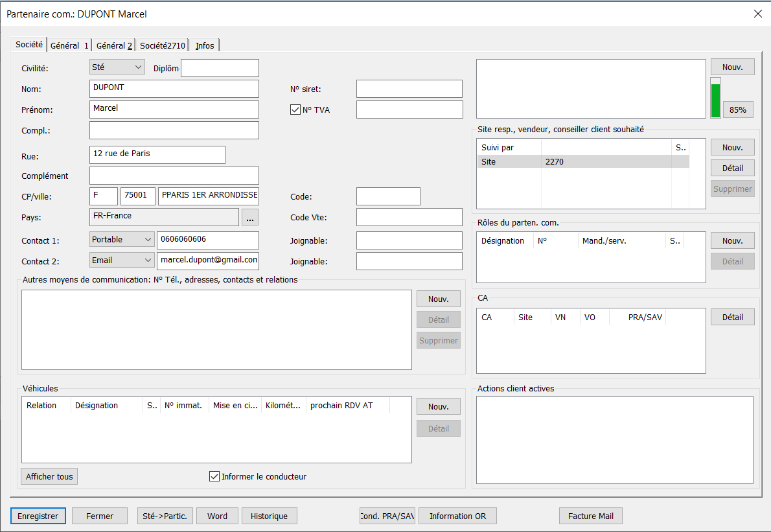Viewport: 771px width, 532px height.
Task: Click the Désignation header in the Rôles list
Action: [x=505, y=241]
